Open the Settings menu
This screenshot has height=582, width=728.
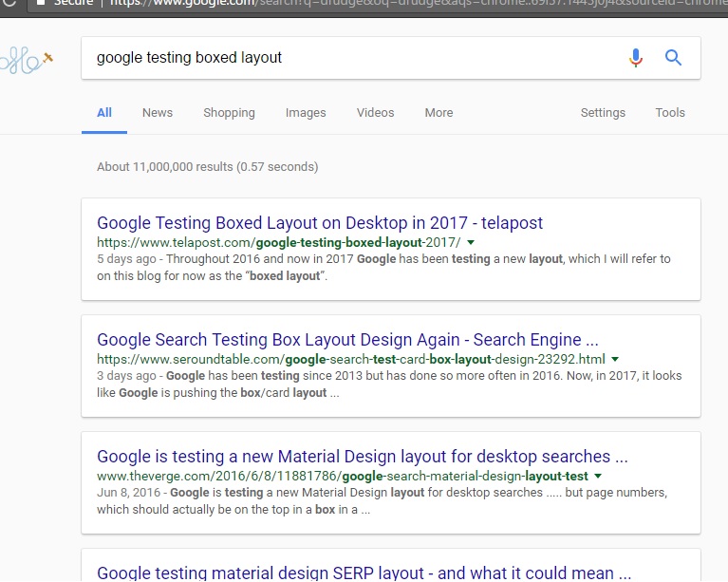[x=603, y=113]
